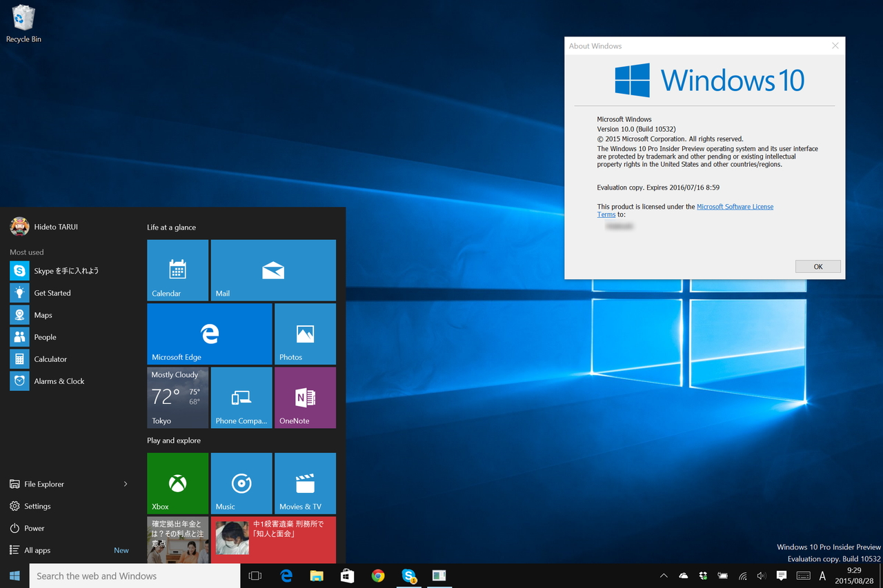883x588 pixels.
Task: Open the volume control slider
Action: 761,576
